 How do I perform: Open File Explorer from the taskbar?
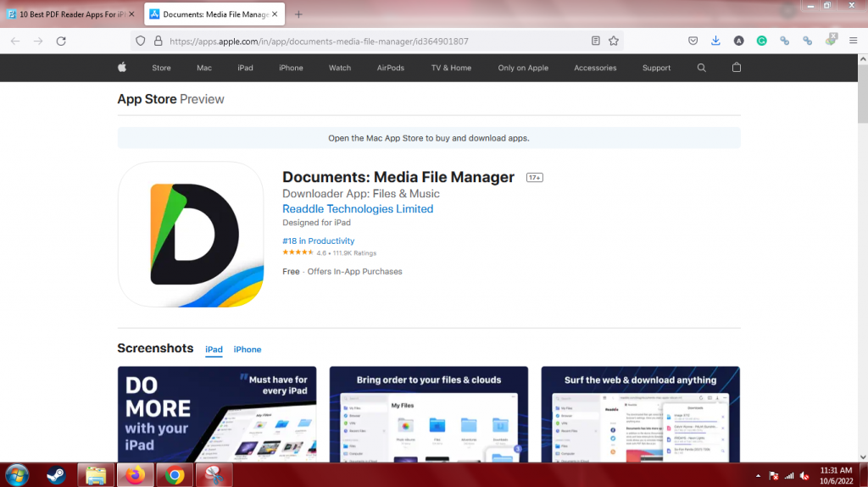[x=96, y=475]
